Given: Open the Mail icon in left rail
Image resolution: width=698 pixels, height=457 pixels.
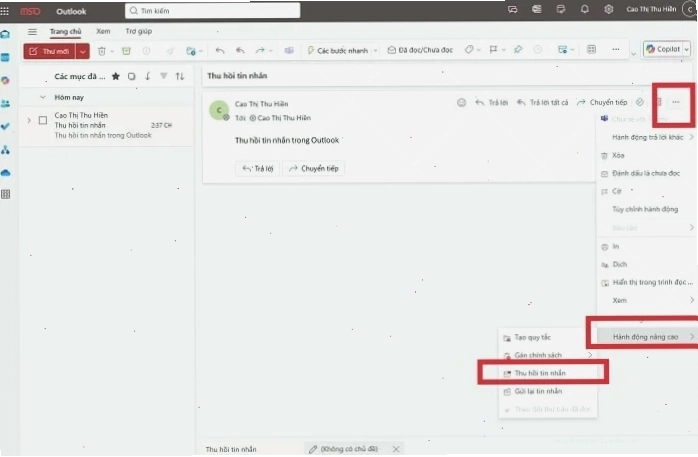Looking at the screenshot, I should click(x=5, y=34).
